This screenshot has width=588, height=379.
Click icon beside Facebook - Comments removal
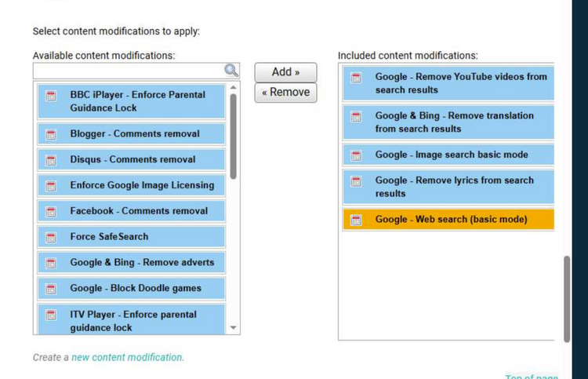(x=51, y=211)
